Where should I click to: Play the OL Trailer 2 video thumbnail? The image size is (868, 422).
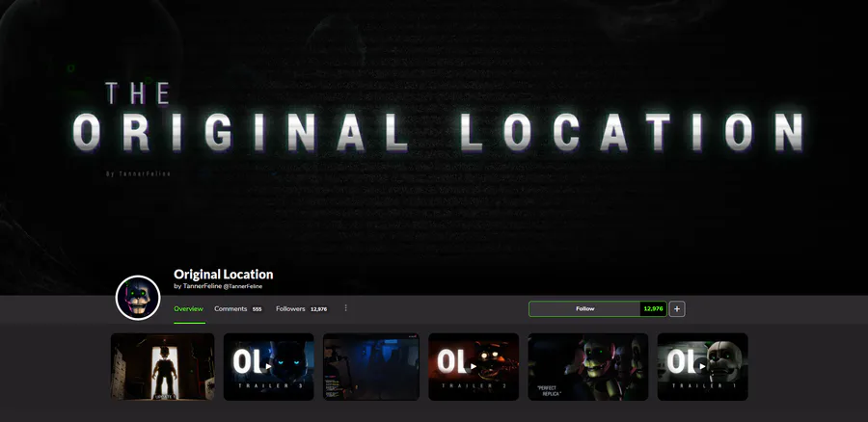474,367
